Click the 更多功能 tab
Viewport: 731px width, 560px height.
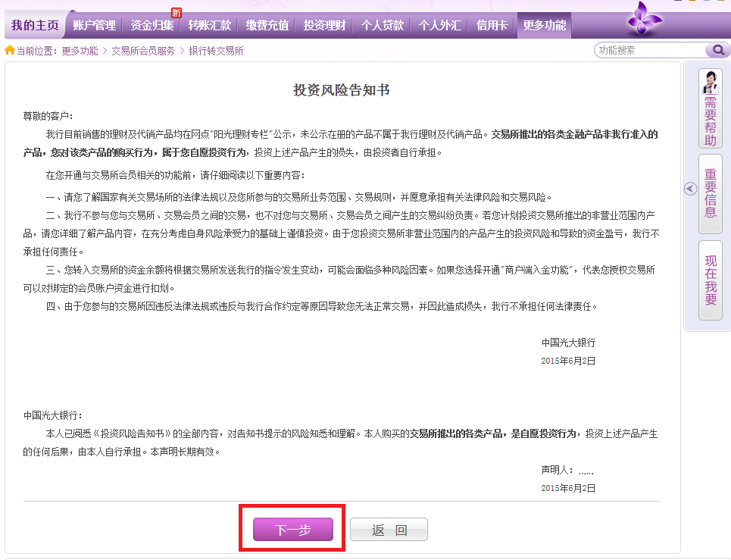[545, 26]
